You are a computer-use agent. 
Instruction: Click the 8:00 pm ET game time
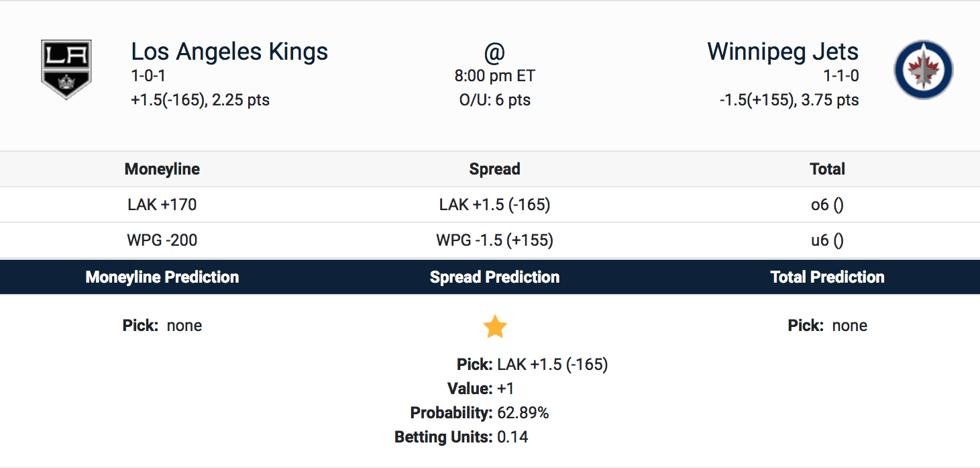pyautogui.click(x=495, y=76)
